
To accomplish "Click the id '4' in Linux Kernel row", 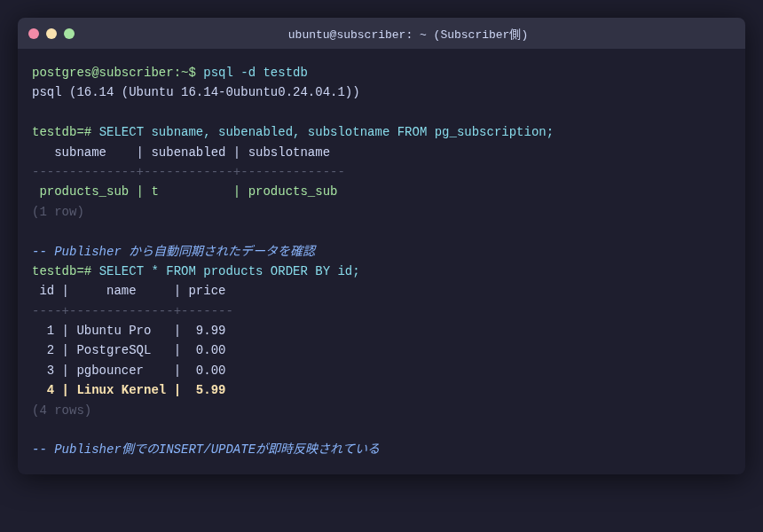I will pos(51,390).
